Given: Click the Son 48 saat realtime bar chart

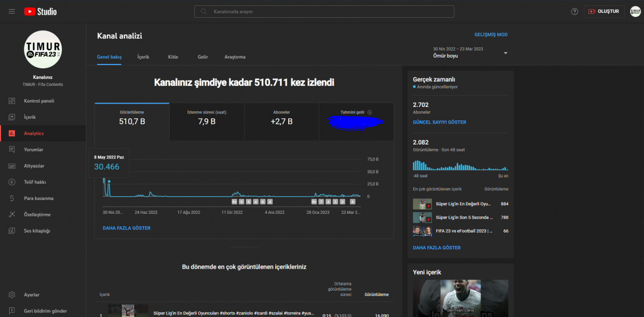Looking at the screenshot, I should [x=460, y=165].
